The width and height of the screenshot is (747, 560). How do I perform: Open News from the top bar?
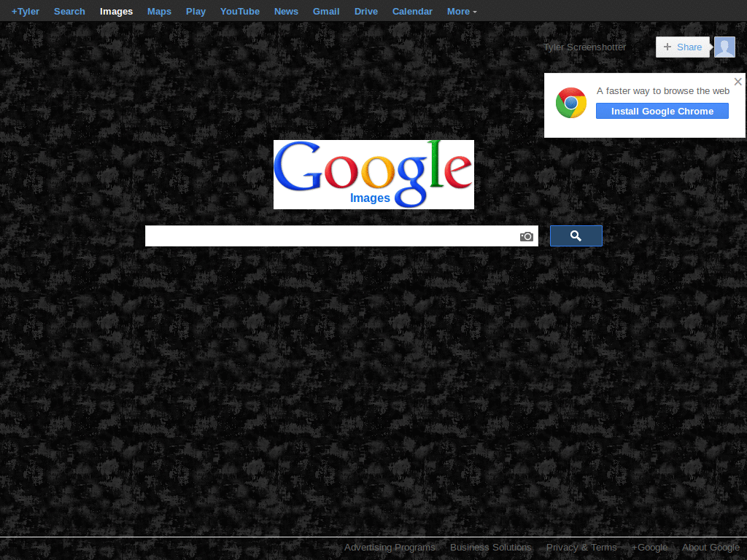click(x=286, y=12)
